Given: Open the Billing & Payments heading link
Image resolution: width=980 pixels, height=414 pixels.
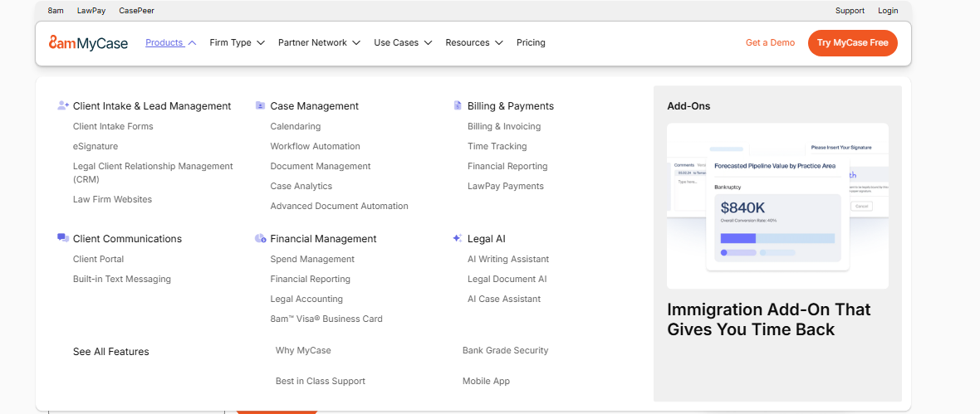Looking at the screenshot, I should pyautogui.click(x=511, y=106).
